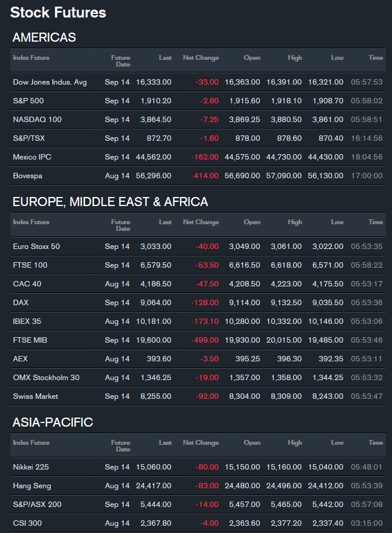Open the Dow Jones Indus. Avg future
The height and width of the screenshot is (533, 392).
coord(50,82)
